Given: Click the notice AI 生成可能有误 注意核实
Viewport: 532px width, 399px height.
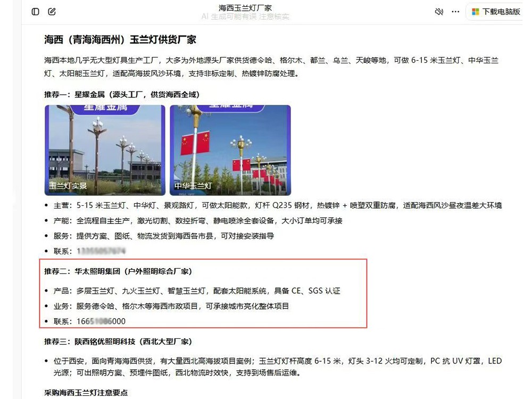Looking at the screenshot, I should click(x=245, y=16).
